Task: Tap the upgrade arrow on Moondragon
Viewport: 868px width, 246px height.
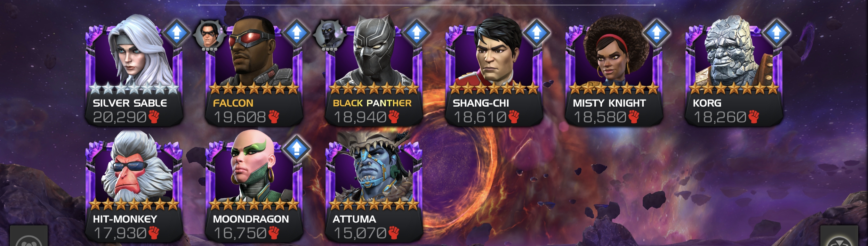Action: click(x=296, y=149)
